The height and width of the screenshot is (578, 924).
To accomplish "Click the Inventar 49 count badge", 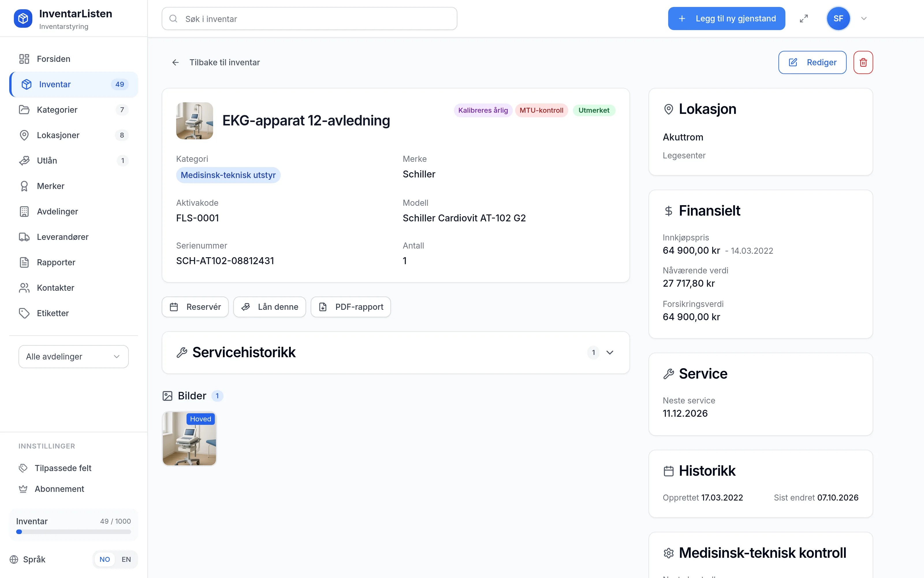I will [x=120, y=84].
